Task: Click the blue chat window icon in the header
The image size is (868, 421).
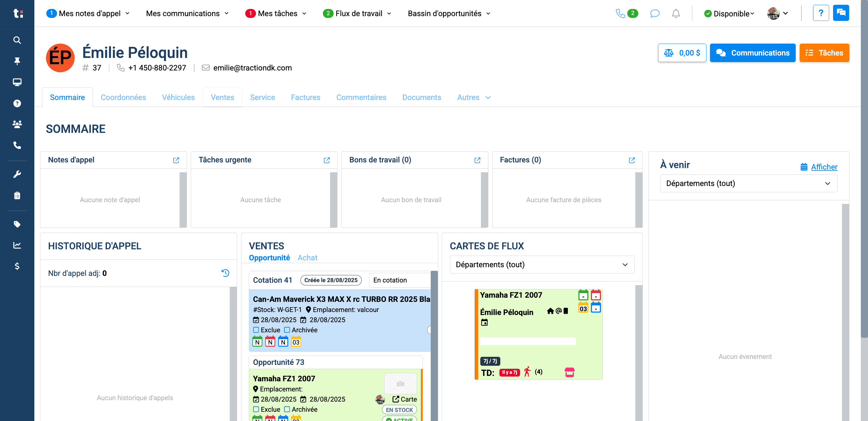Action: tap(841, 13)
